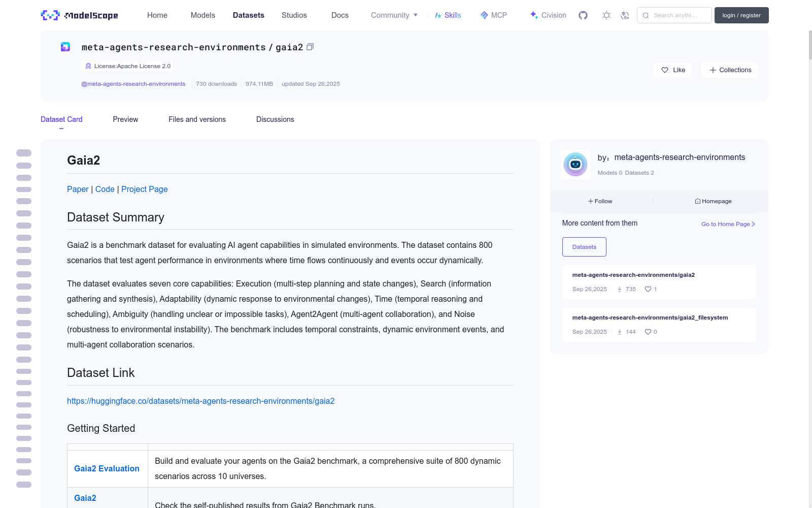
Task: Click the license badge icon
Action: point(88,66)
